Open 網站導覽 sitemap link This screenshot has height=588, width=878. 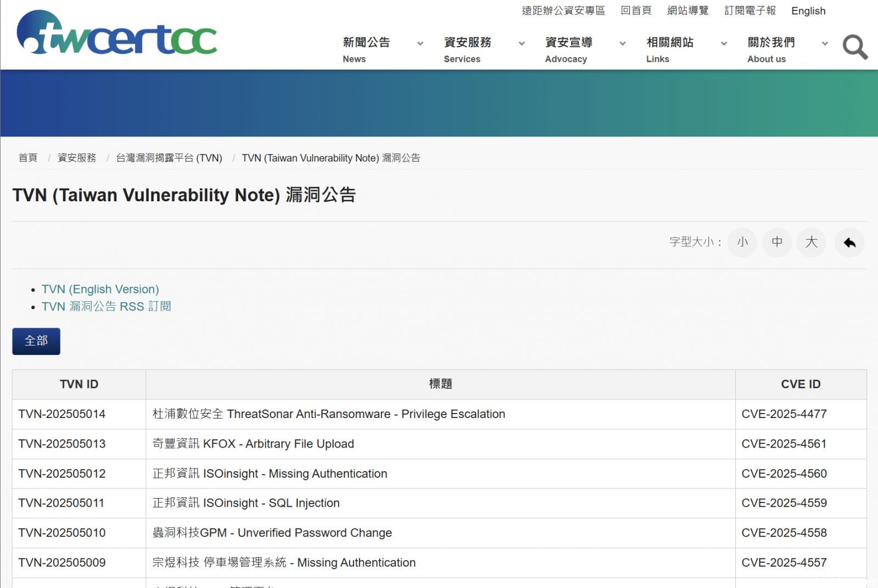(x=688, y=10)
